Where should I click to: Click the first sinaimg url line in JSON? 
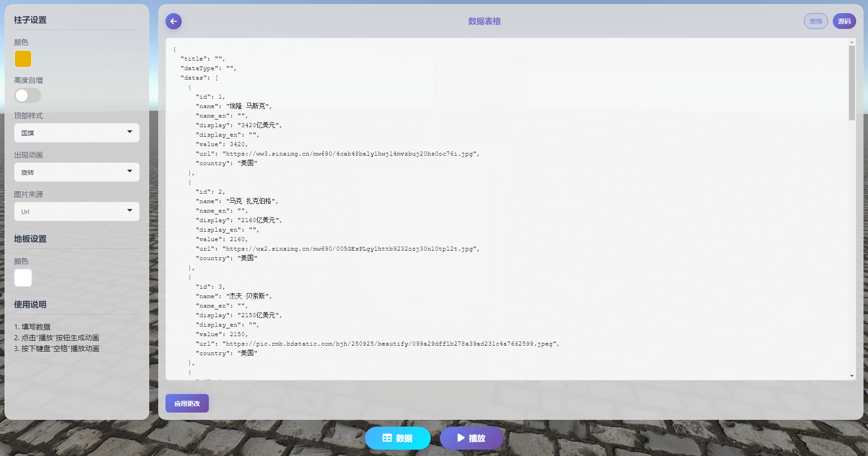pos(337,154)
